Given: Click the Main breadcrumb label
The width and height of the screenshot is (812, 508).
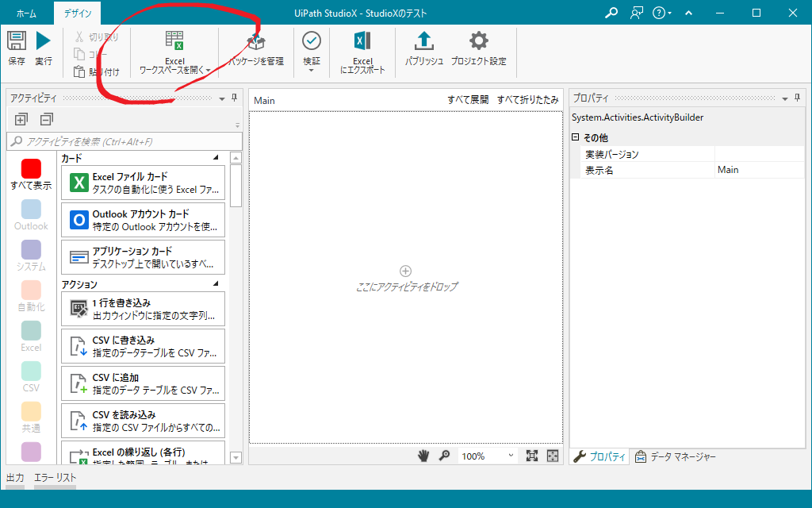Looking at the screenshot, I should [264, 101].
